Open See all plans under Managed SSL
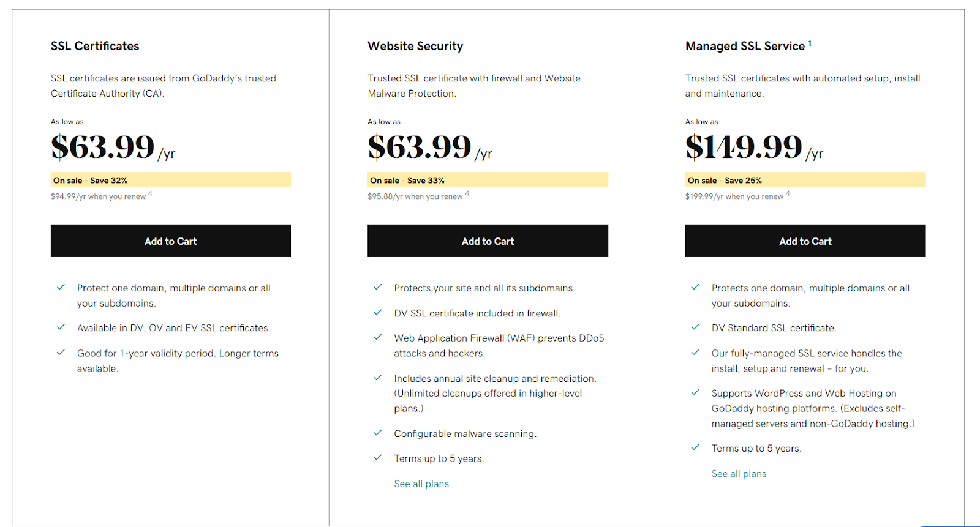Screen dimensions: 980x527 click(x=739, y=474)
